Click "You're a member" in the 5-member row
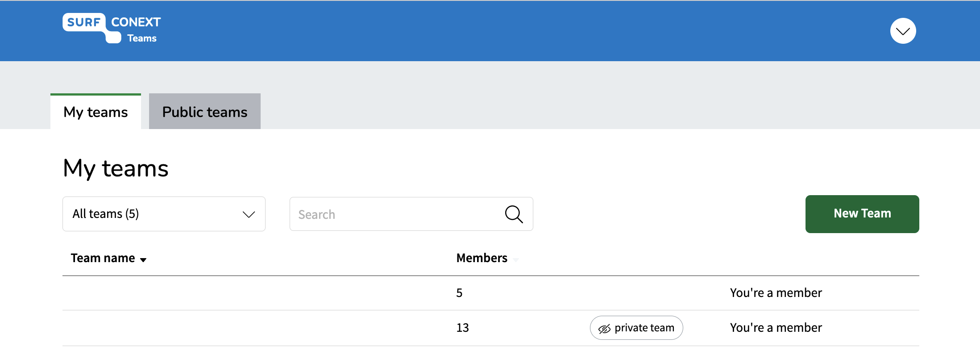 tap(776, 293)
